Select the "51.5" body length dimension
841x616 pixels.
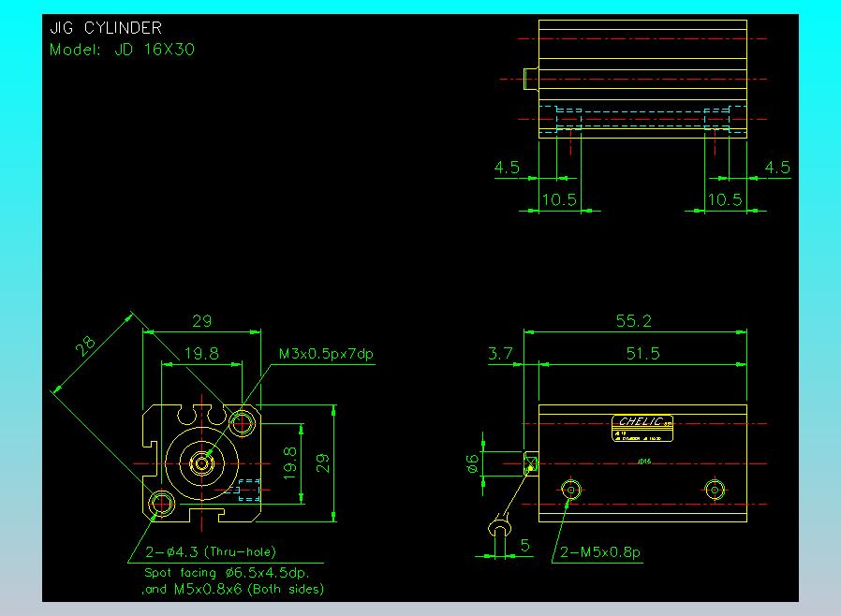pos(642,353)
